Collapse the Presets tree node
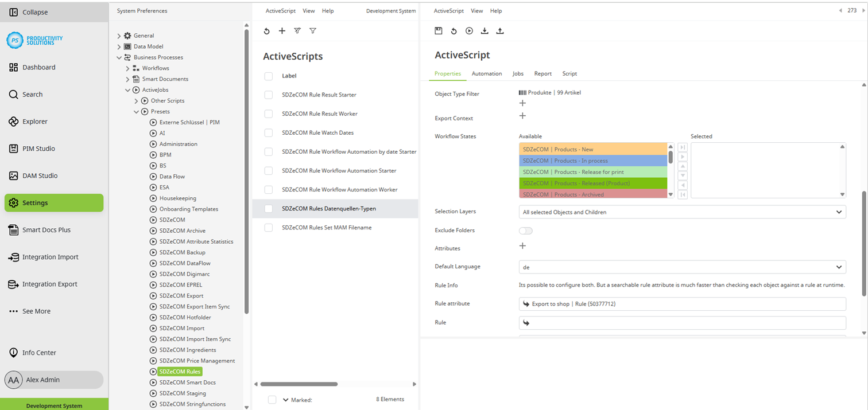The height and width of the screenshot is (410, 868). [x=137, y=111]
